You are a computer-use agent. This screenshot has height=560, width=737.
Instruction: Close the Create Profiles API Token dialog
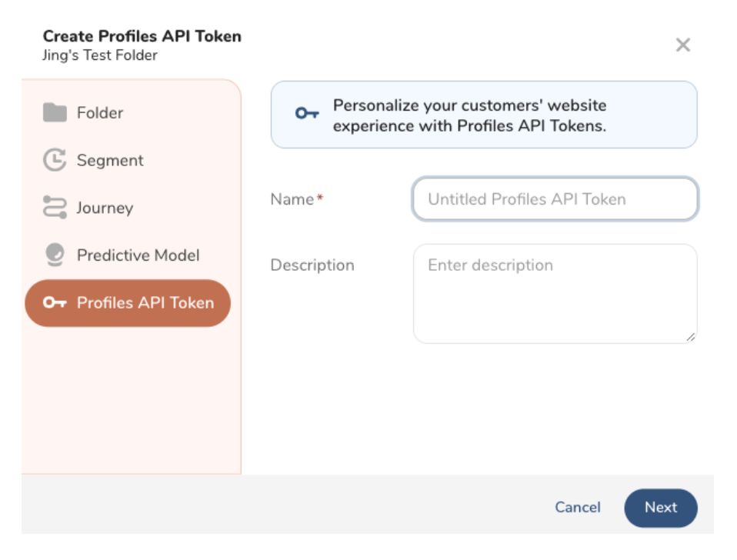(x=682, y=45)
